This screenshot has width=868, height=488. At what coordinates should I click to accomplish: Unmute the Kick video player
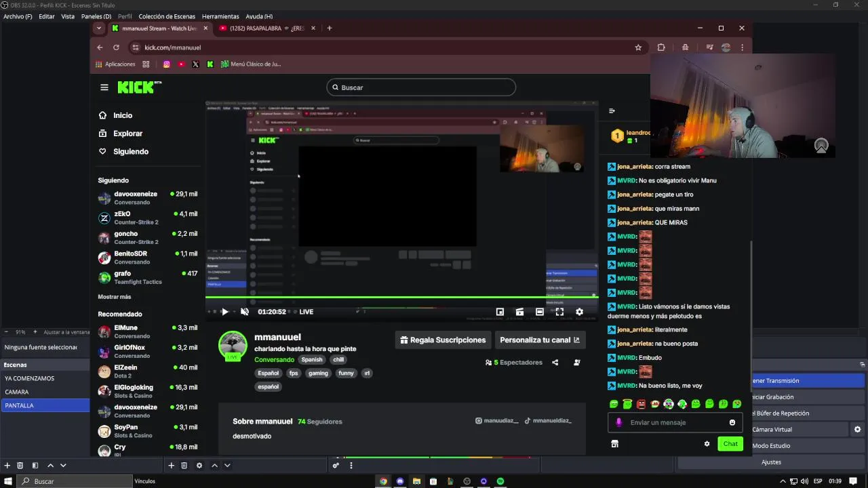245,312
